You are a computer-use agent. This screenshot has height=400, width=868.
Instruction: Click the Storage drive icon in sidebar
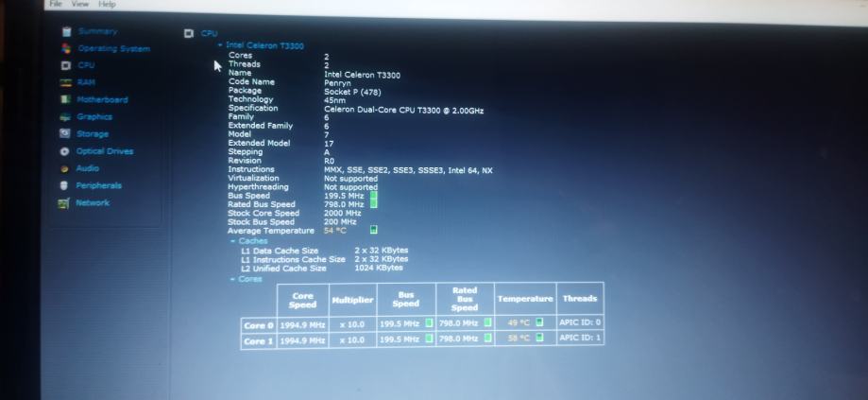(x=65, y=133)
